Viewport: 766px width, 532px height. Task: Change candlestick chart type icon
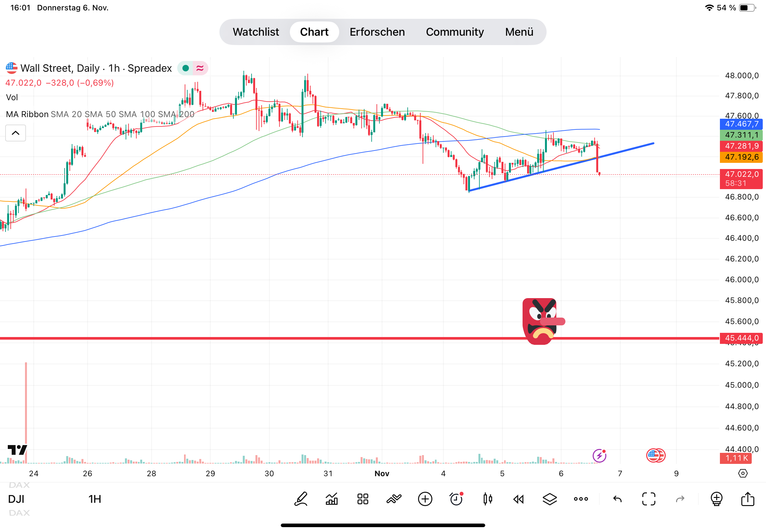(488, 499)
